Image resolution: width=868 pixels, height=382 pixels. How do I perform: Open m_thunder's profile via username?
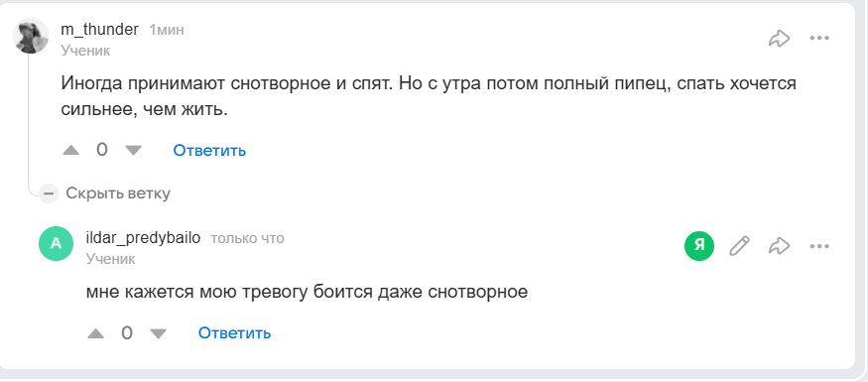[x=99, y=30]
